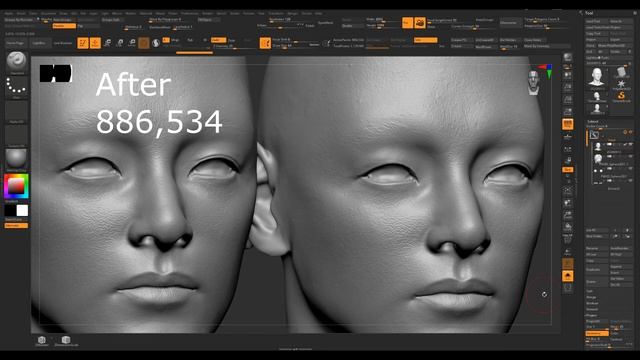Image resolution: width=640 pixels, height=360 pixels.
Task: Click Load Tool in Tool panel
Action: [x=597, y=21]
